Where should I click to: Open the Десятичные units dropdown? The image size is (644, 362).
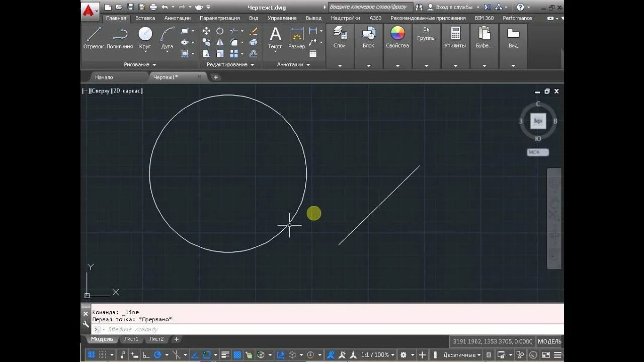point(462,355)
